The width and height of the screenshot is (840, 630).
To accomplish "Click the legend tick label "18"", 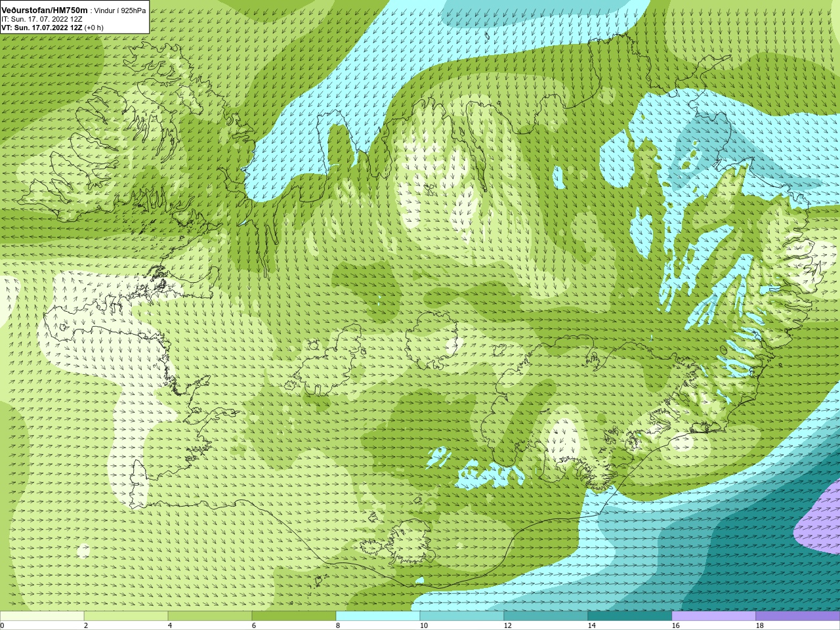I will [760, 625].
